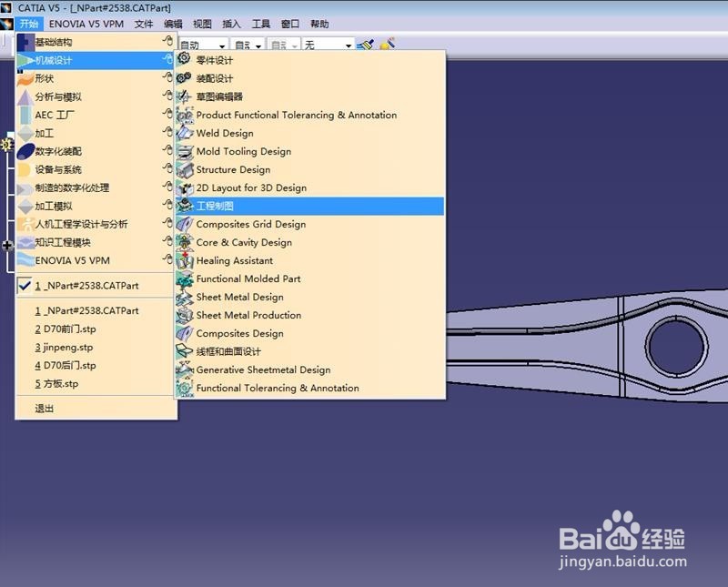Open the 文件 menu
This screenshot has width=728, height=587.
[144, 24]
